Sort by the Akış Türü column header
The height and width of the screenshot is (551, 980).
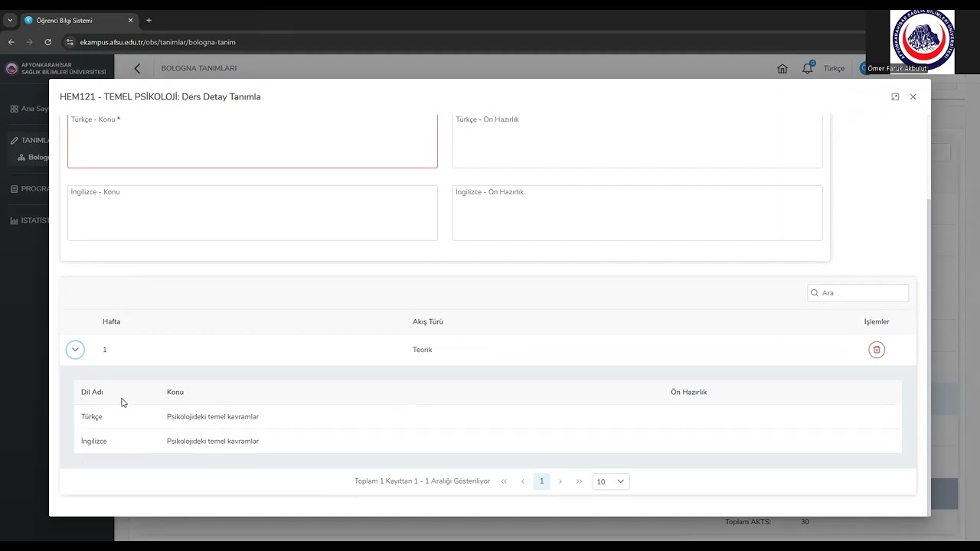427,321
